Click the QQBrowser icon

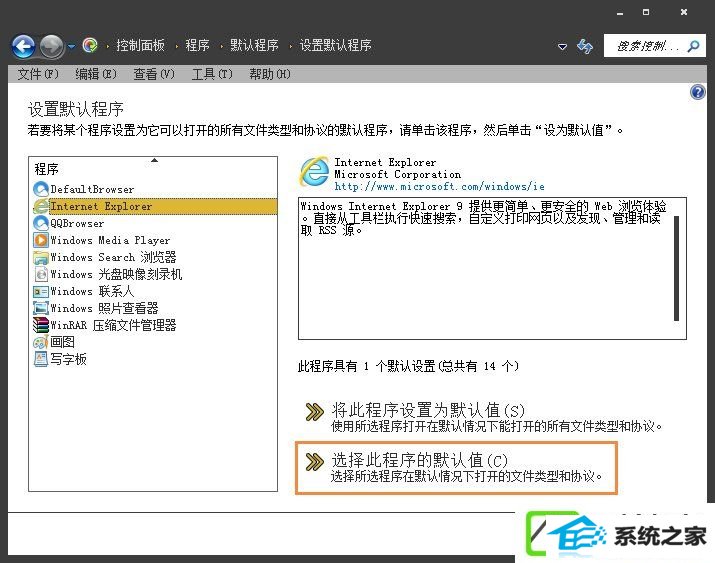(x=41, y=223)
